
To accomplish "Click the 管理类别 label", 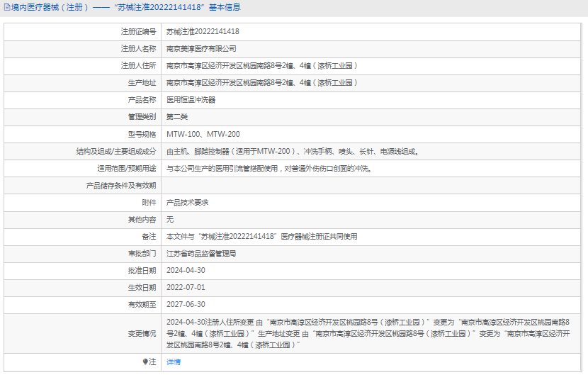I will (142, 117).
